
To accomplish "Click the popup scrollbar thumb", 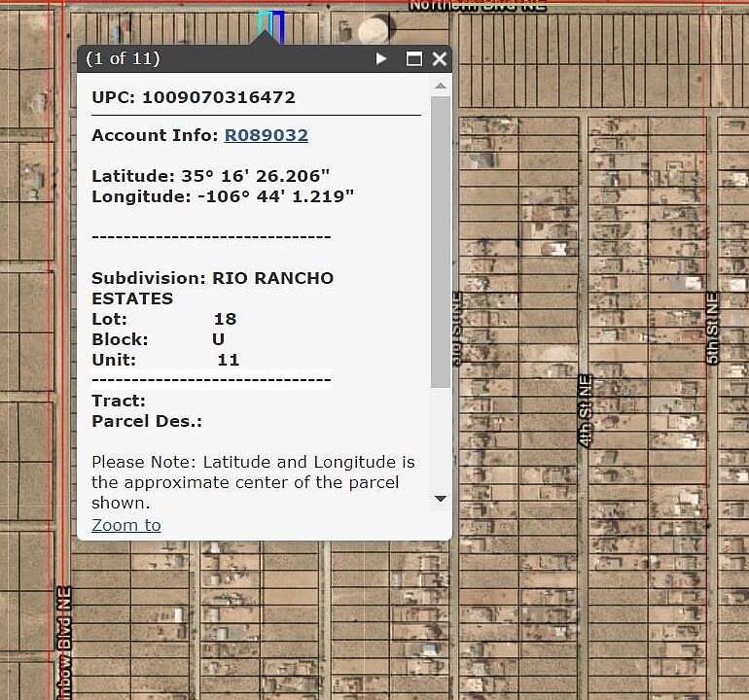I will [441, 241].
